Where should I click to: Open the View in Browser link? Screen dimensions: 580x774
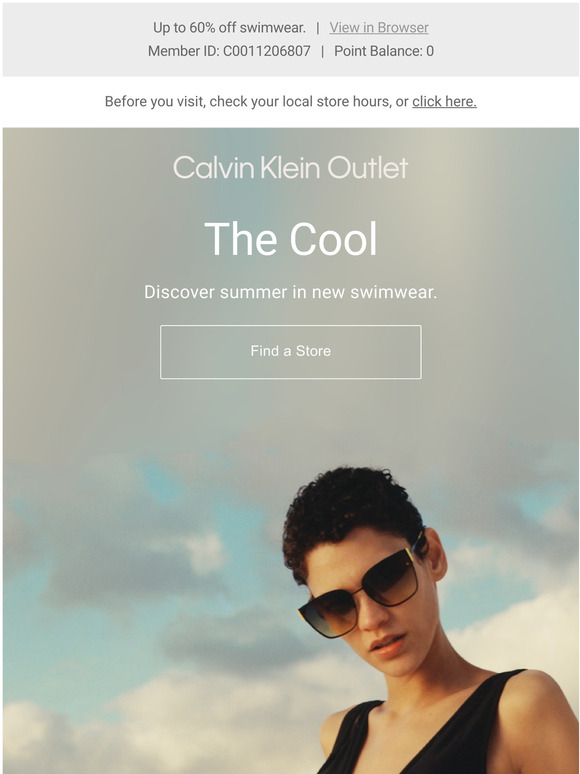click(379, 28)
